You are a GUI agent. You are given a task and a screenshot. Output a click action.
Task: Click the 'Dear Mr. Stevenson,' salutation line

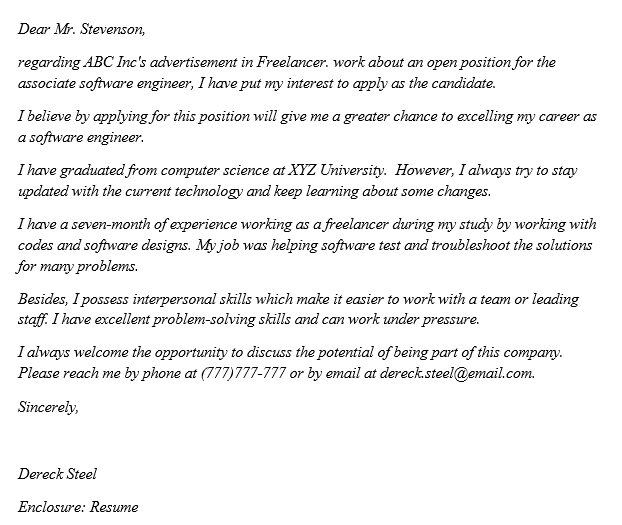[81, 29]
